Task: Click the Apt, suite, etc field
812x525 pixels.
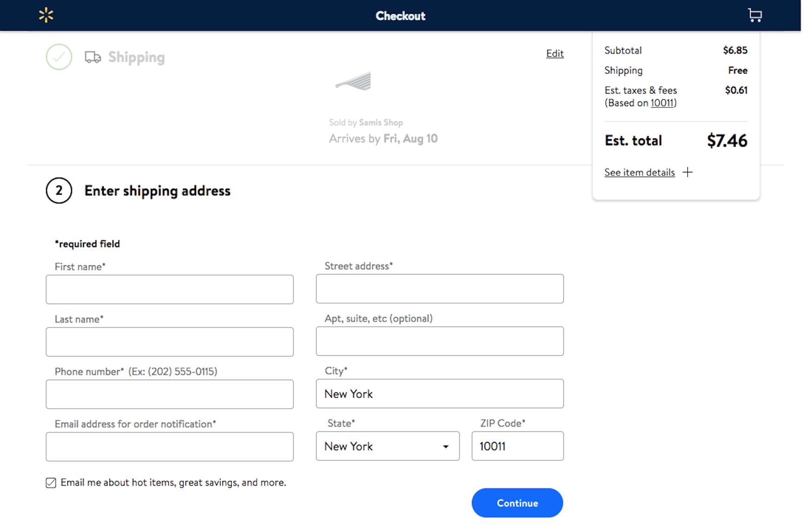Action: [440, 341]
